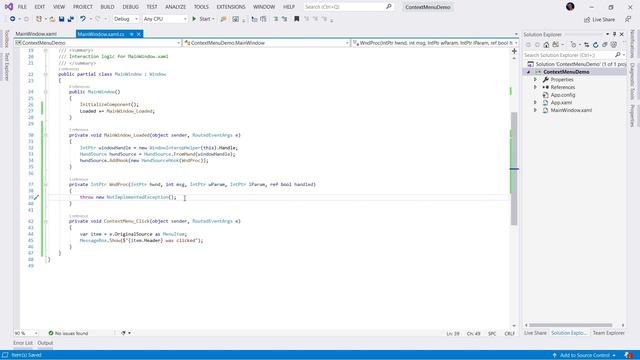The height and width of the screenshot is (360, 640).
Task: Click Add to Source Control in status bar
Action: click(x=585, y=355)
